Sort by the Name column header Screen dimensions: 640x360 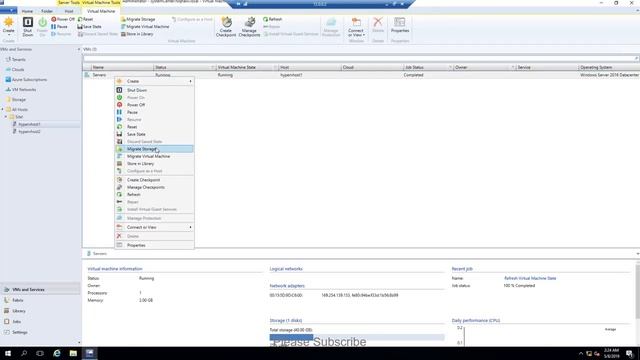coord(122,67)
